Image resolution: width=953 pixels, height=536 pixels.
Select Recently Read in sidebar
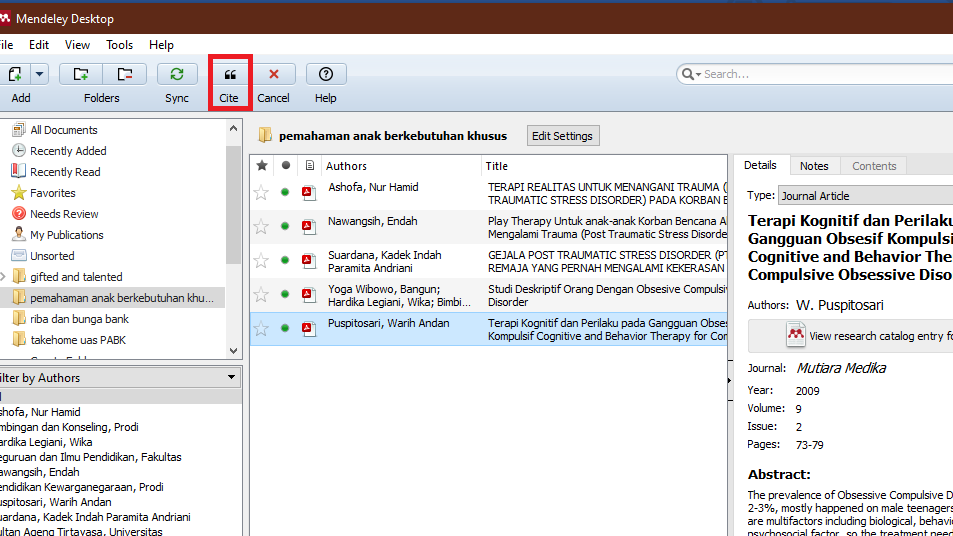65,172
